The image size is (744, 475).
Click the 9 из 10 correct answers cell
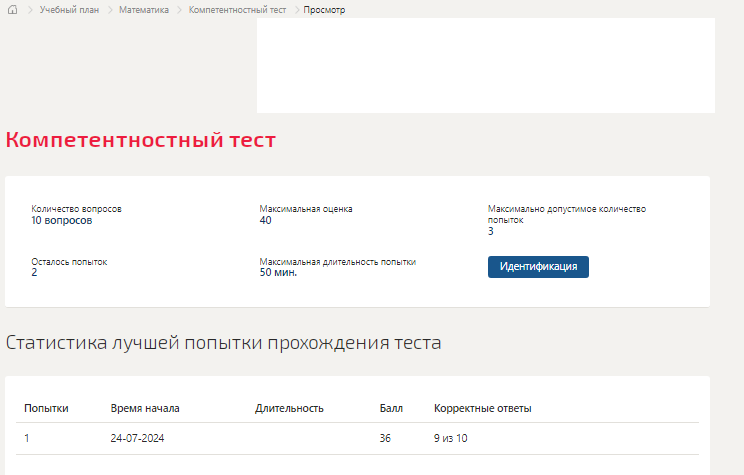click(450, 439)
